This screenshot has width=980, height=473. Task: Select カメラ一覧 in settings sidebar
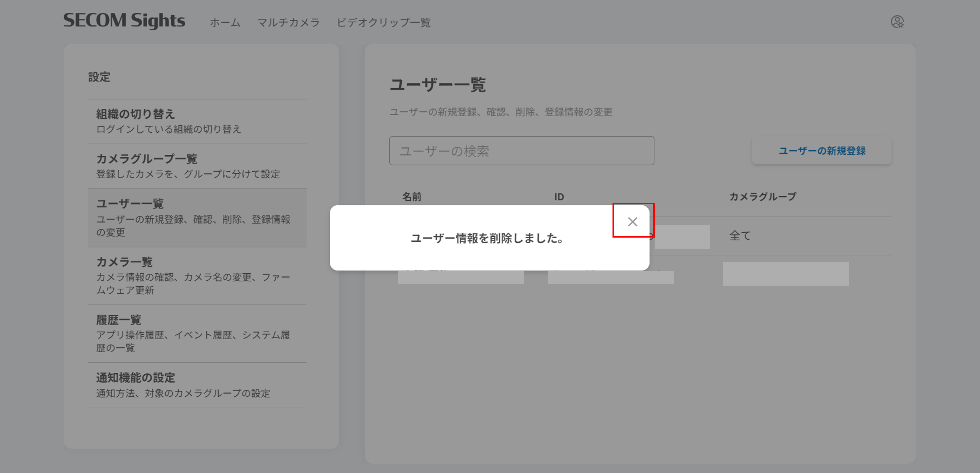point(197,276)
